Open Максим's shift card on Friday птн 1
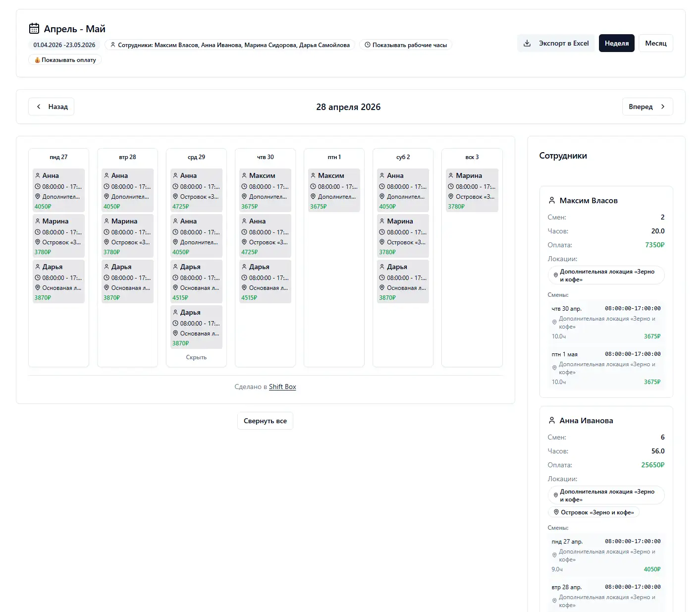The image size is (700, 612). tap(334, 190)
